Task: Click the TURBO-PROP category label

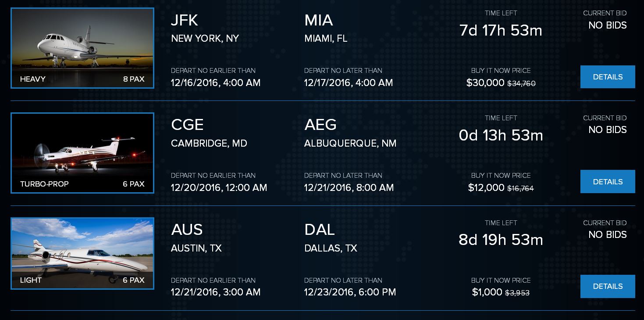Action: (44, 184)
